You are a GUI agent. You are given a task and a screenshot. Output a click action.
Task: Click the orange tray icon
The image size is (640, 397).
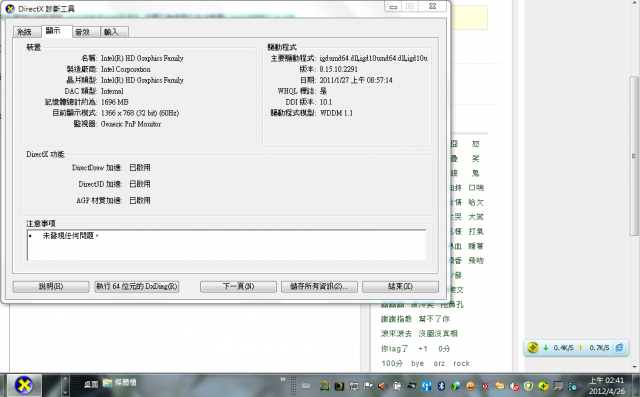(x=500, y=386)
